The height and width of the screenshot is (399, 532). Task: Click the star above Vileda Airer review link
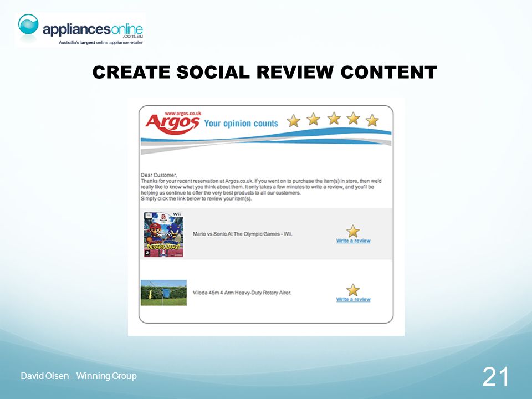(353, 290)
